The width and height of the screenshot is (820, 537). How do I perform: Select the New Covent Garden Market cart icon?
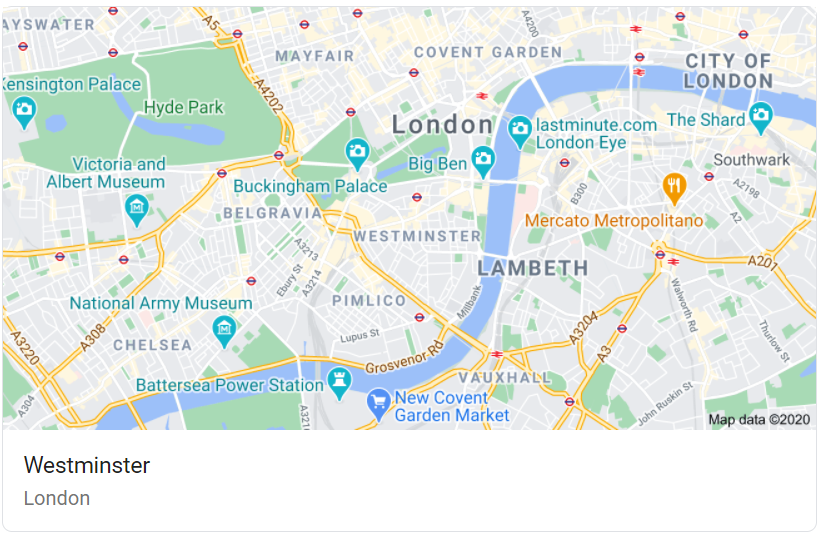tap(379, 404)
